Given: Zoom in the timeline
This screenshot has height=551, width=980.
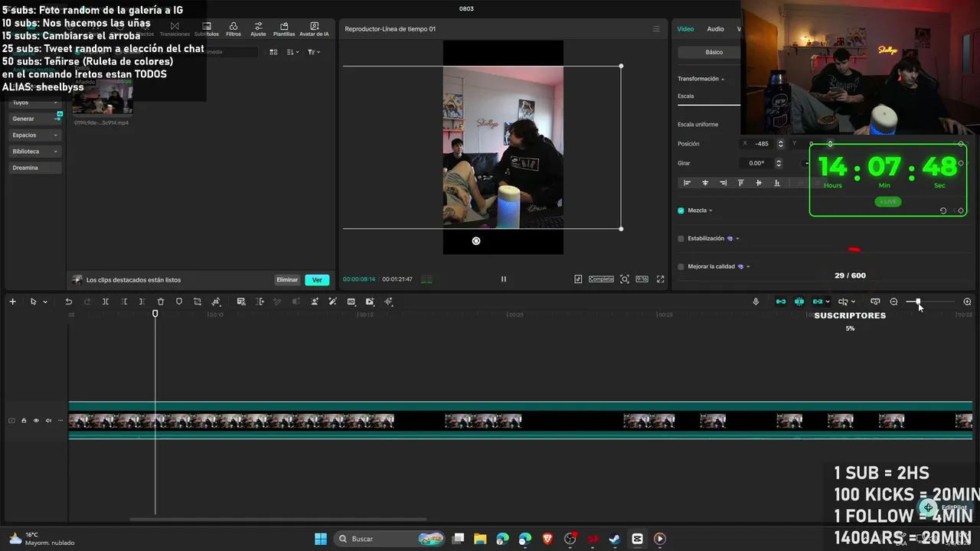Looking at the screenshot, I should 967,302.
